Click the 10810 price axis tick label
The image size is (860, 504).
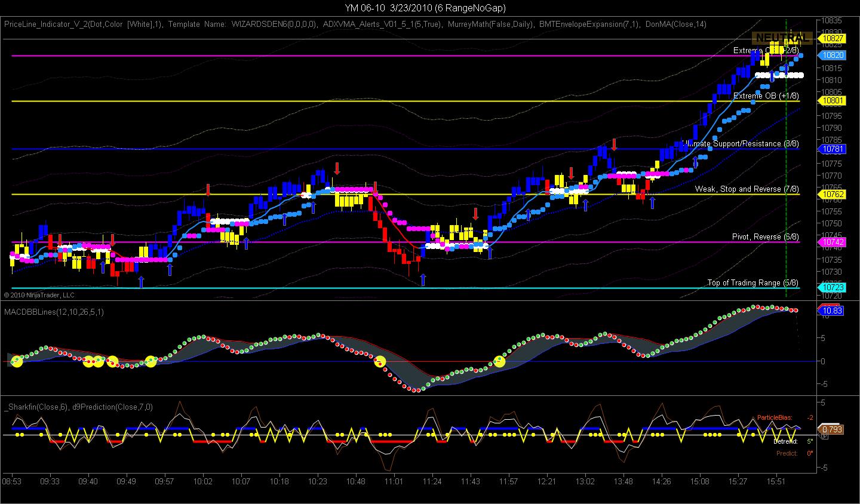[833, 80]
